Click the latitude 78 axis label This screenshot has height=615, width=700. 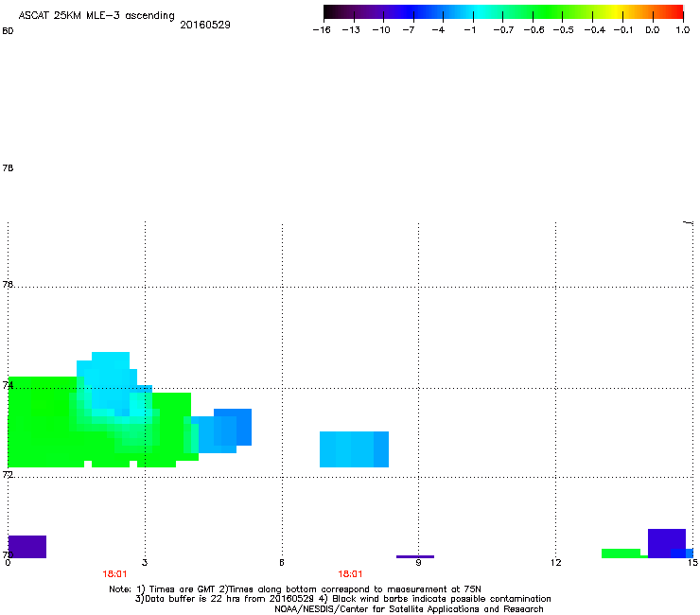pyautogui.click(x=8, y=167)
